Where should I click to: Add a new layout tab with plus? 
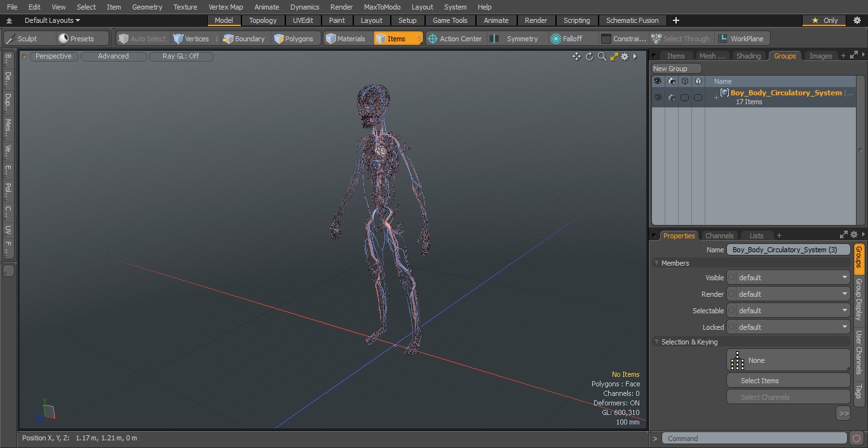[x=675, y=20]
